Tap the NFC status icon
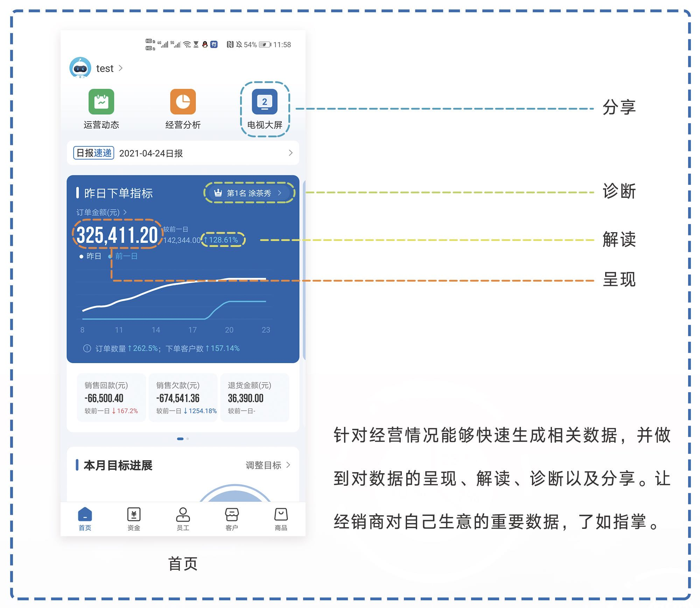 (x=230, y=44)
